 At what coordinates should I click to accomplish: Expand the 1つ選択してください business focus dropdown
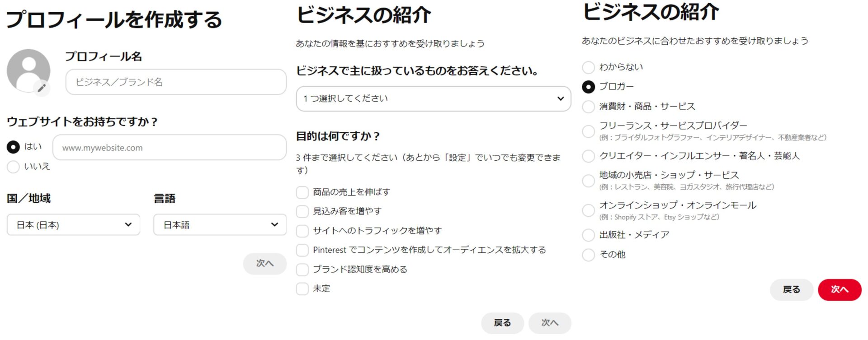click(x=434, y=98)
